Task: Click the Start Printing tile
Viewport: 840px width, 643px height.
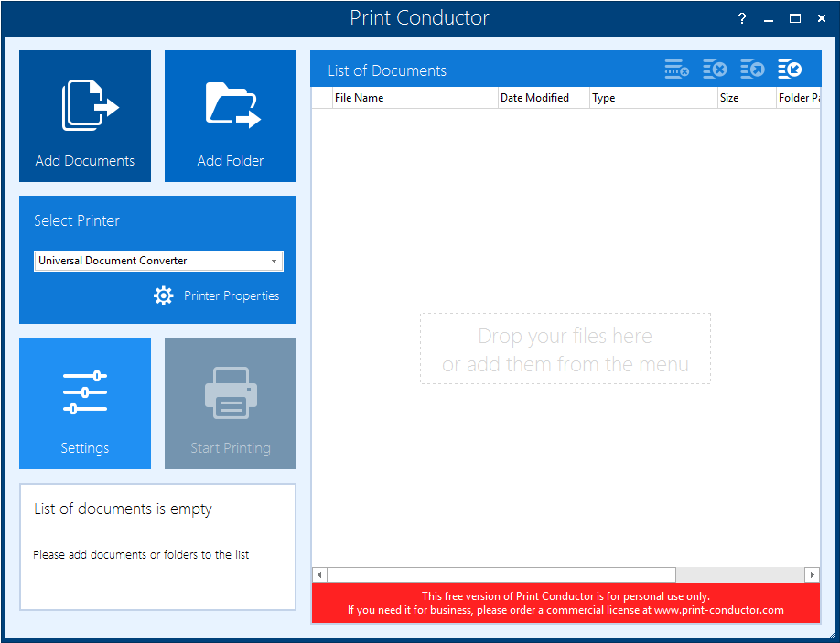Action: pos(231,403)
